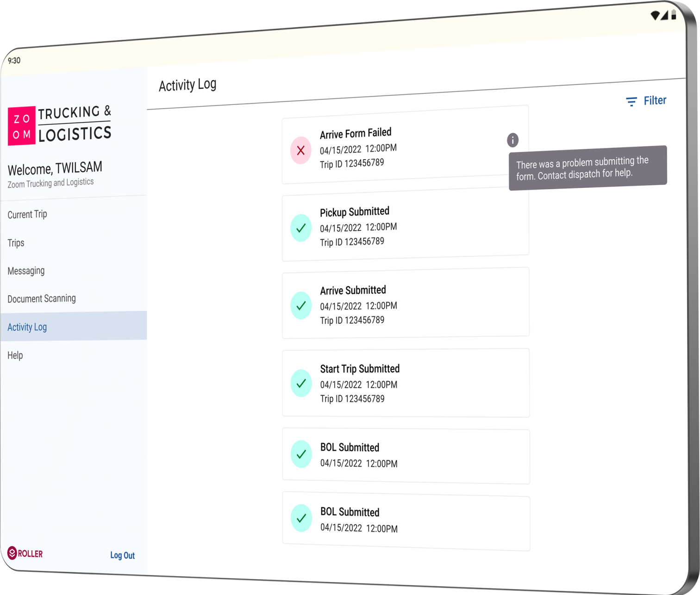The image size is (700, 595).
Task: Select the Start Trip Submitted entry card
Action: pyautogui.click(x=405, y=383)
